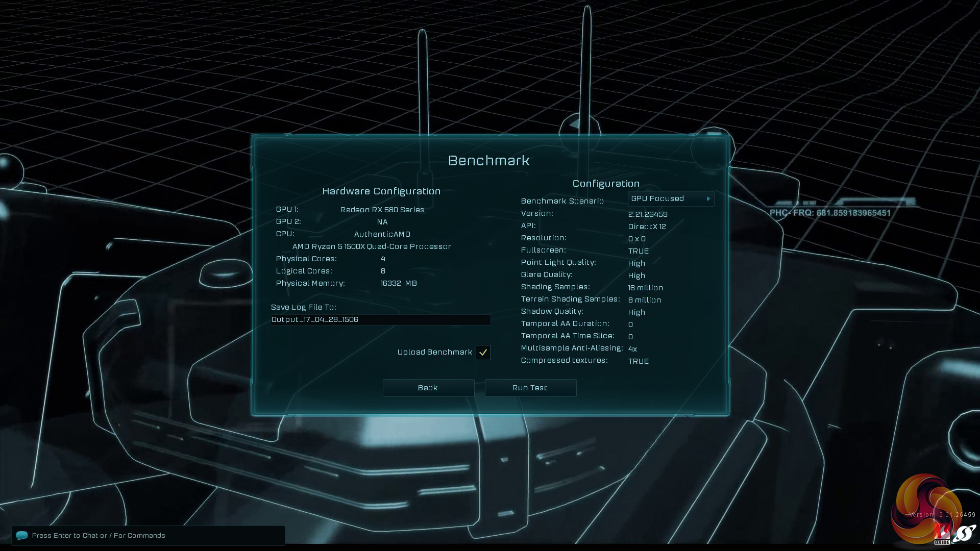The height and width of the screenshot is (551, 980).
Task: Click the Save Log File name field
Action: (x=380, y=320)
